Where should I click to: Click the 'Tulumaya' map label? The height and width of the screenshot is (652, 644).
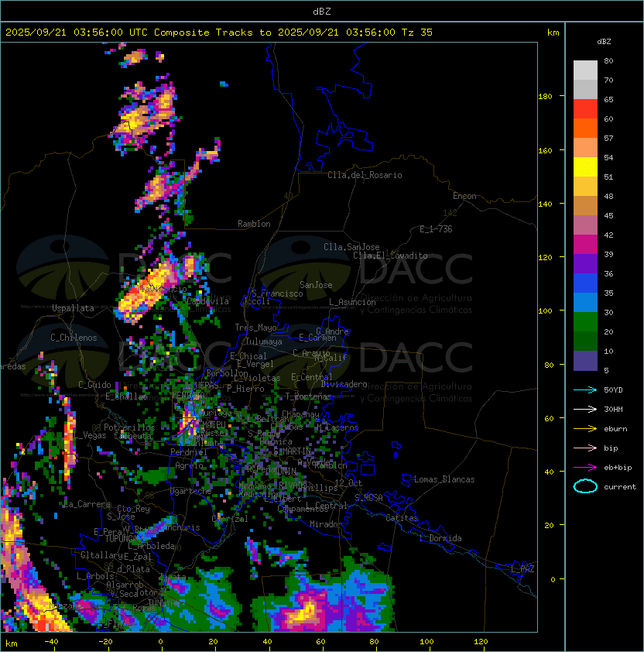[264, 341]
